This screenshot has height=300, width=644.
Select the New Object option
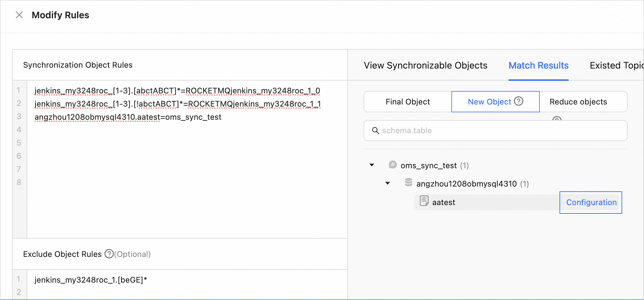(x=495, y=102)
